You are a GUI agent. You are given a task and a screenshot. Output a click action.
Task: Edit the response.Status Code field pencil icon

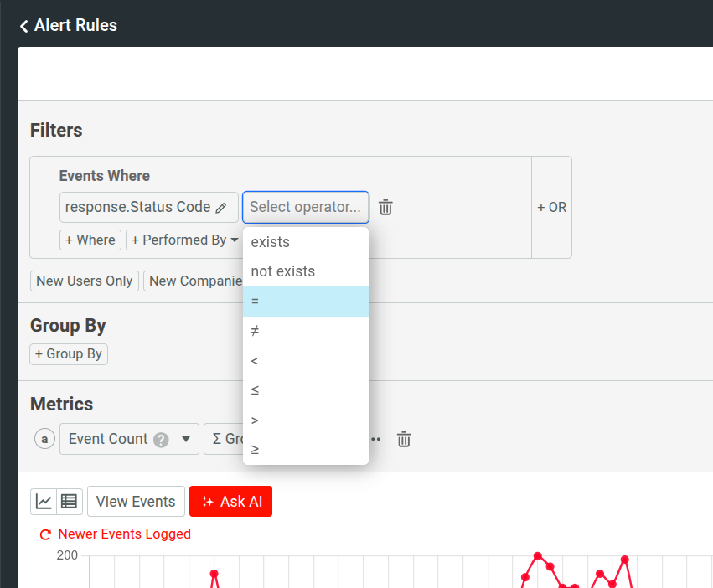pos(221,208)
